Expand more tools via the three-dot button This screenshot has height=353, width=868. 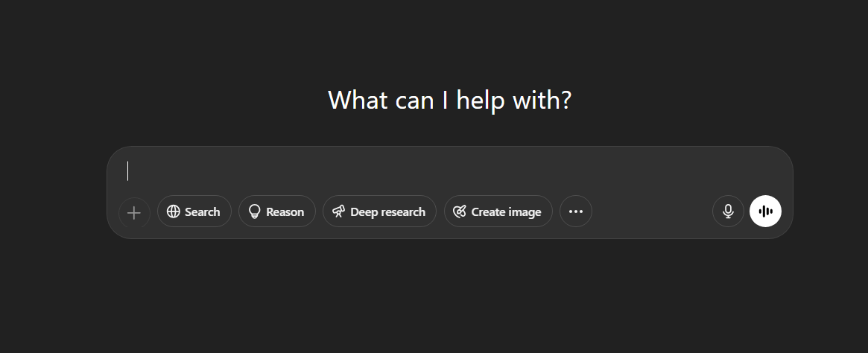coord(576,212)
